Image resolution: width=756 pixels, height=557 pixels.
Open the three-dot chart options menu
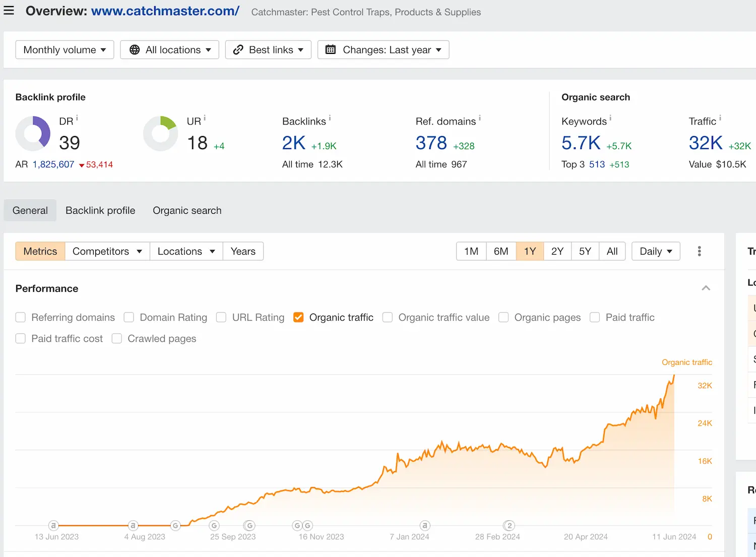tap(699, 251)
